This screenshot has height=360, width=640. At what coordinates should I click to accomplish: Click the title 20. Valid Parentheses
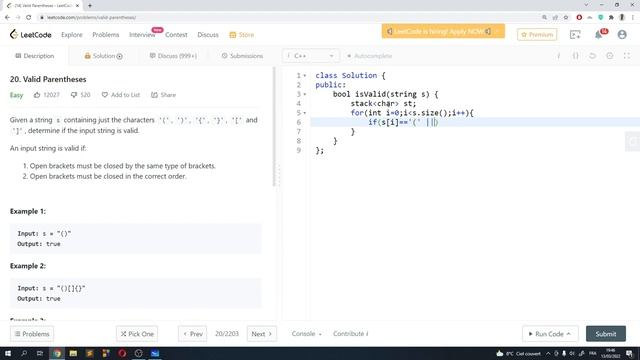pyautogui.click(x=48, y=79)
